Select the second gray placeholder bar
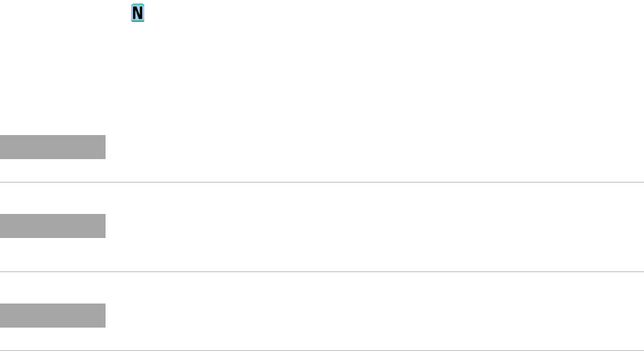Viewport: 644px width, 351px height. point(53,226)
